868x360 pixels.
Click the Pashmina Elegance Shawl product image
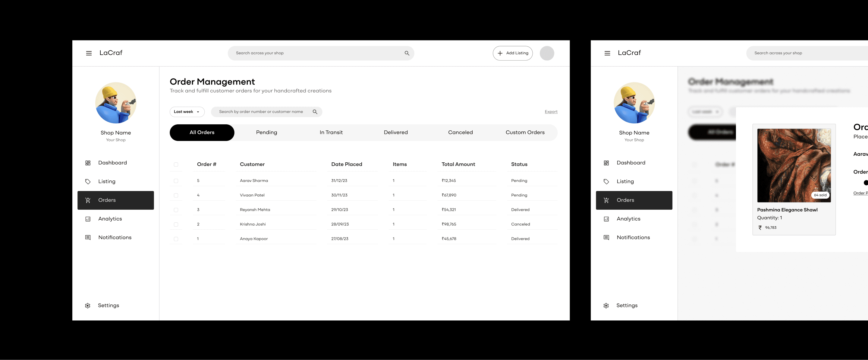tap(794, 165)
